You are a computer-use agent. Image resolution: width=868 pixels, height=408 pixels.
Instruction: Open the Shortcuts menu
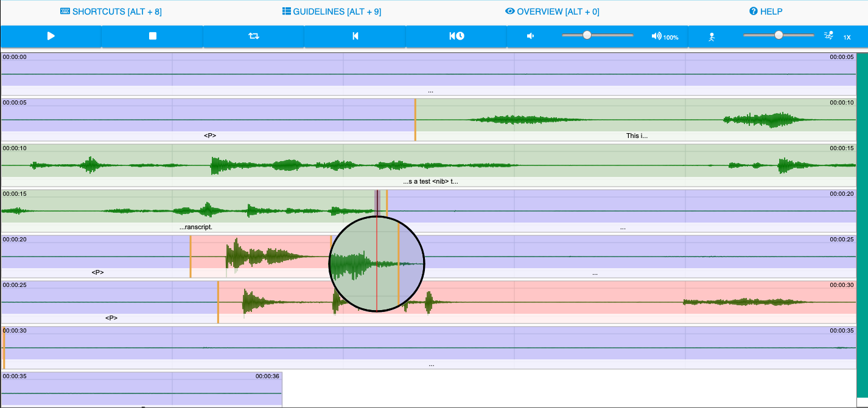tap(111, 12)
